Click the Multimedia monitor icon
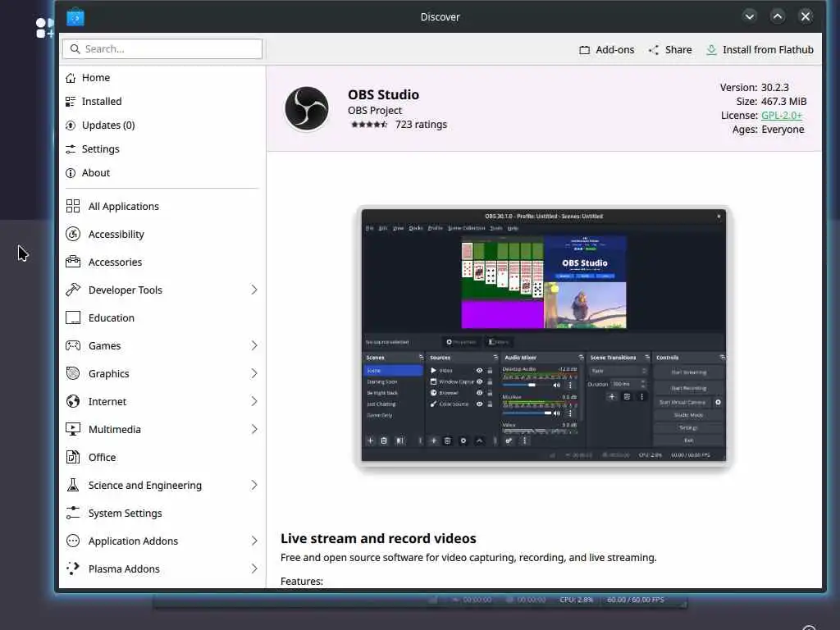Image resolution: width=840 pixels, height=630 pixels. pos(73,429)
